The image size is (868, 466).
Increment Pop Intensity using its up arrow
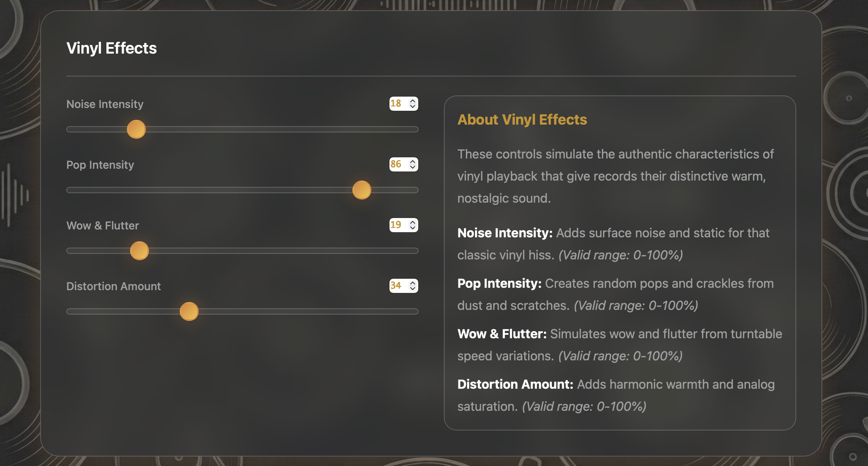pos(412,162)
